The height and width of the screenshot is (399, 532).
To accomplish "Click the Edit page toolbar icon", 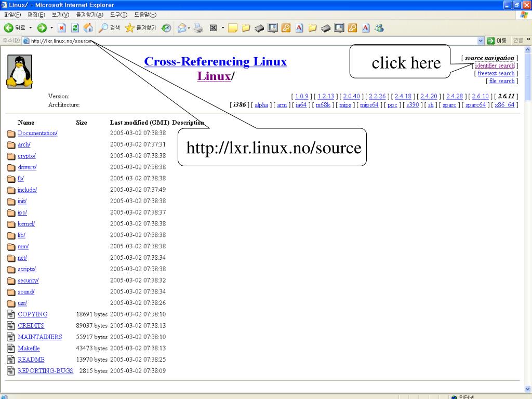I will (x=213, y=28).
